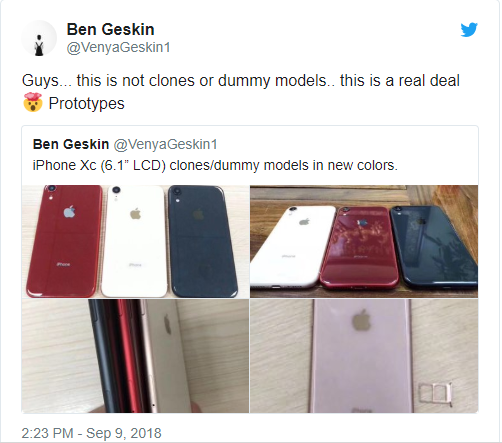Click the white iPhone in the first photo
The height and width of the screenshot is (443, 502).
click(134, 241)
